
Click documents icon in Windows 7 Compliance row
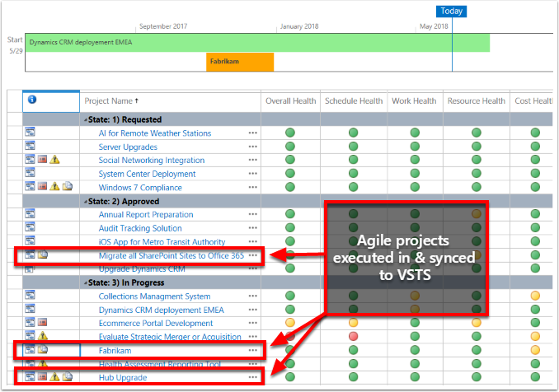(68, 186)
